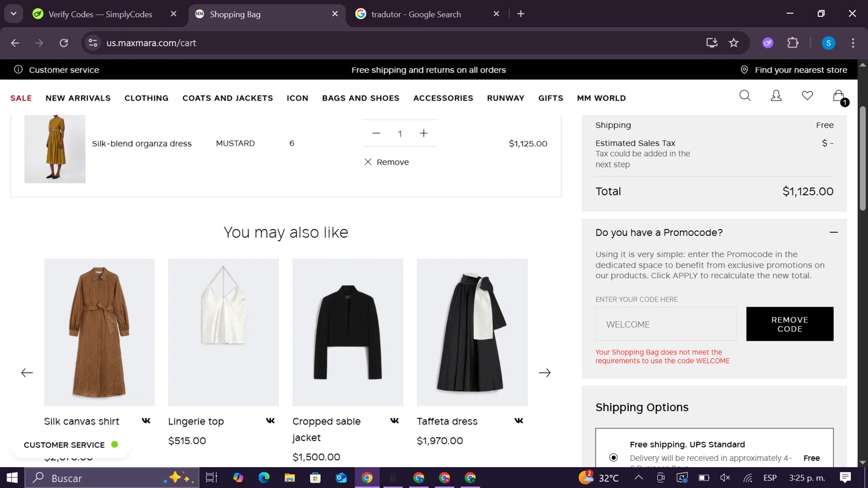This screenshot has height=488, width=868.
Task: Open the ACCESSORIES menu
Action: coord(443,98)
